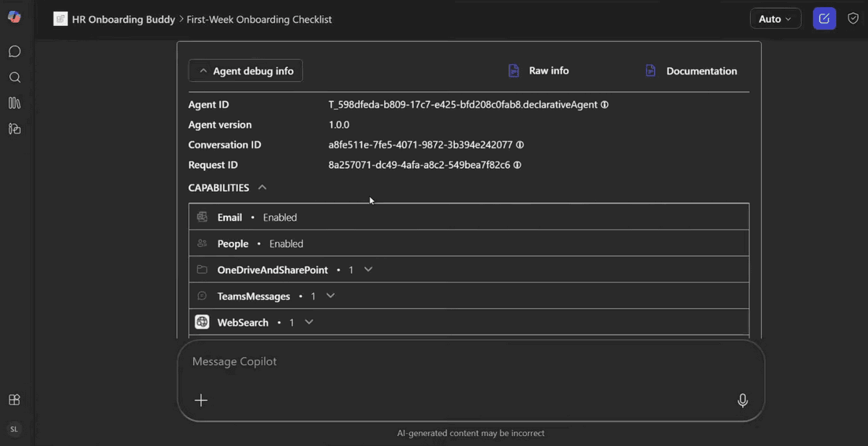Click First-Week Onboarding Checklist title
The image size is (868, 446).
259,20
